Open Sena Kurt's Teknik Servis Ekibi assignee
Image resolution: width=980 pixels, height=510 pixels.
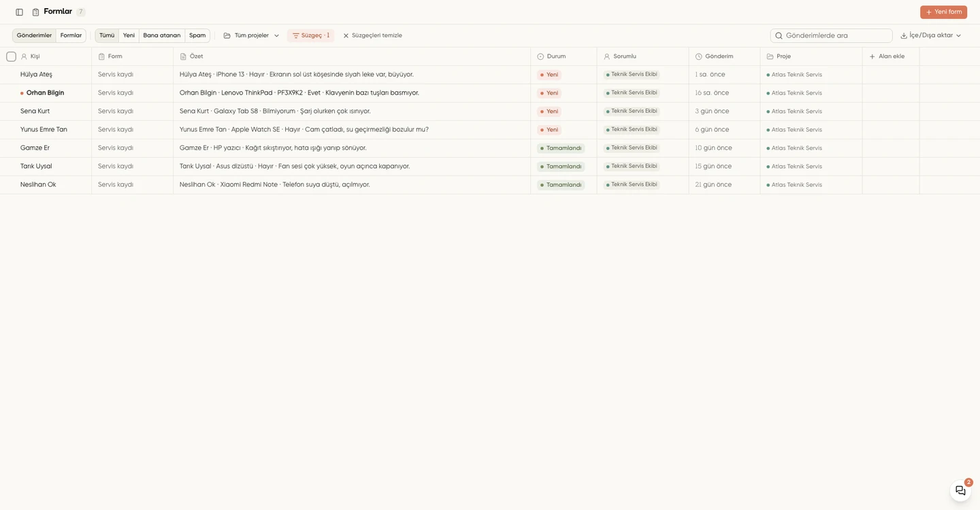coord(632,112)
